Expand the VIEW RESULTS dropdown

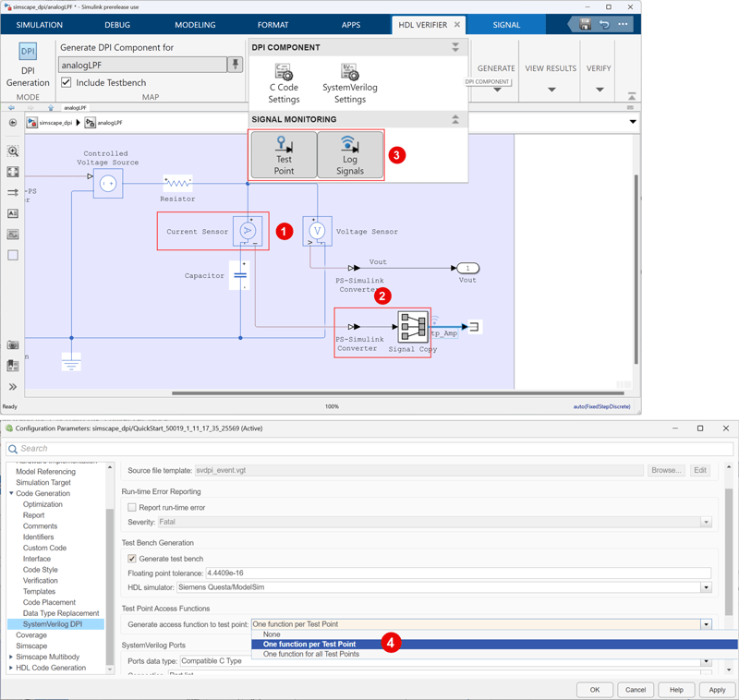point(551,89)
